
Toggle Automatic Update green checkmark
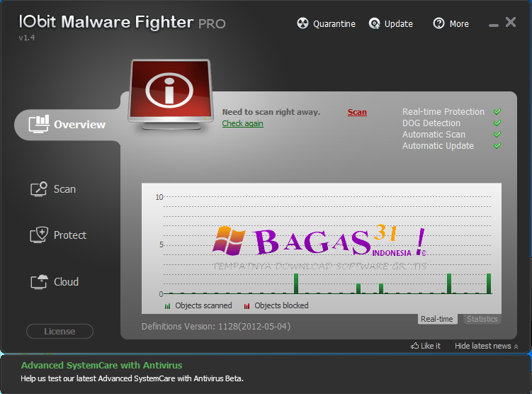pyautogui.click(x=497, y=145)
